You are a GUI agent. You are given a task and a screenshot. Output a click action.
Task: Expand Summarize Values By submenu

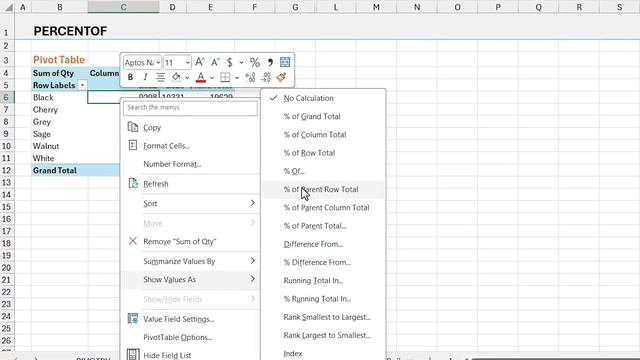click(x=190, y=261)
